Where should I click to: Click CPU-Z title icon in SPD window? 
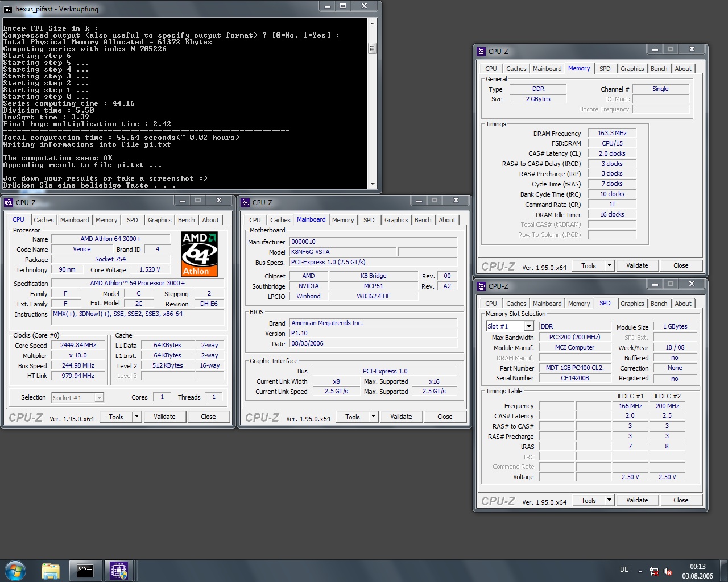coord(481,286)
